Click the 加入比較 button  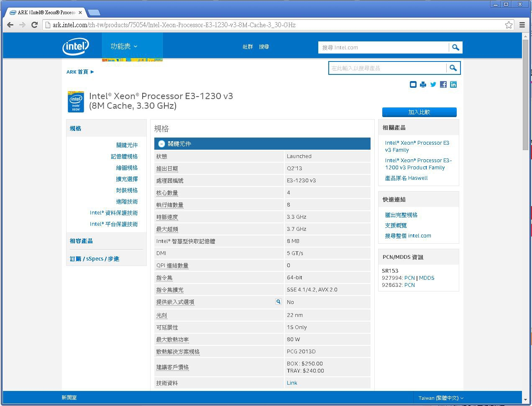(x=419, y=112)
